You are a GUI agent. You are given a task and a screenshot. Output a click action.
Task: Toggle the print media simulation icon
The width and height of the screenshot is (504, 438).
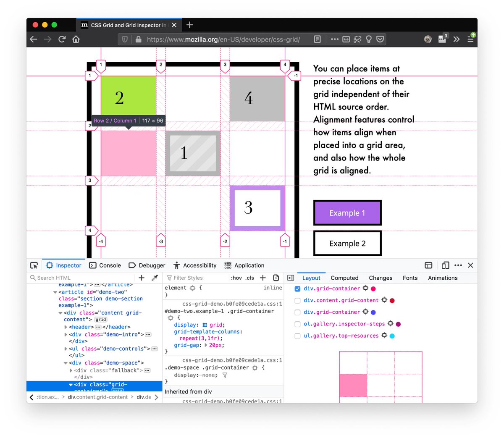coord(276,278)
